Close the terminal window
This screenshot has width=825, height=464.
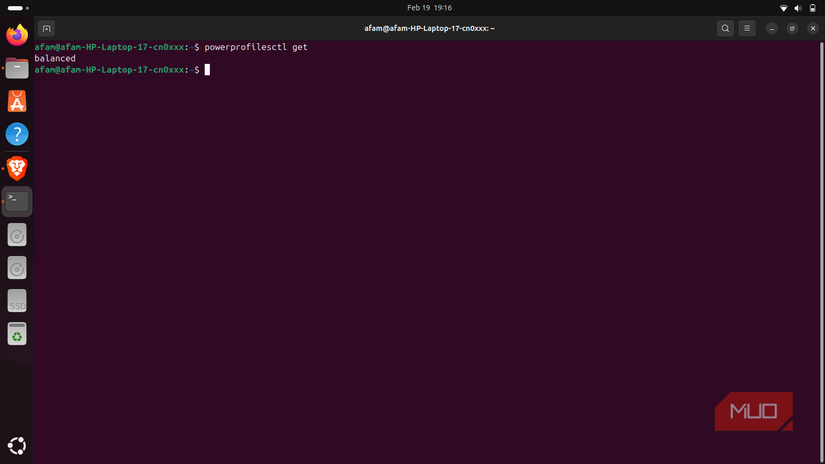pos(813,28)
